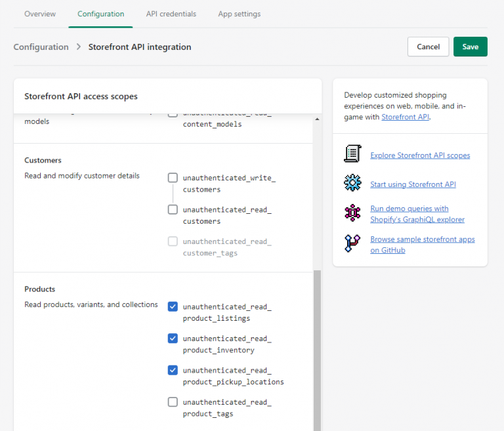Switch to API credentials tab
The height and width of the screenshot is (431, 504).
point(171,14)
